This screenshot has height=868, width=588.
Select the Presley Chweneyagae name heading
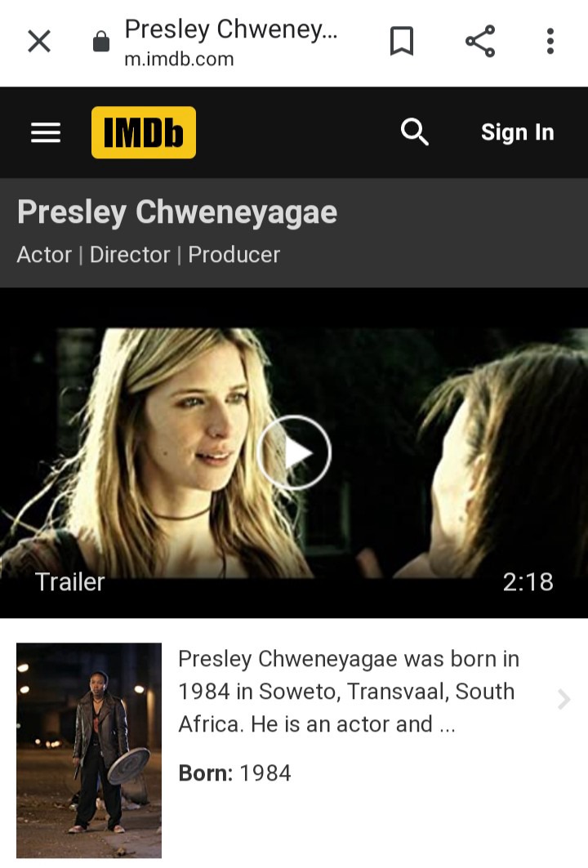177,212
